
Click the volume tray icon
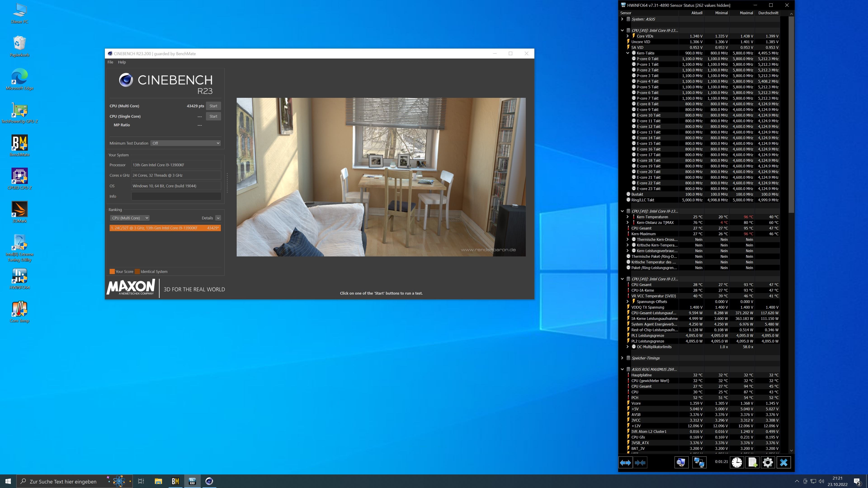tap(821, 481)
